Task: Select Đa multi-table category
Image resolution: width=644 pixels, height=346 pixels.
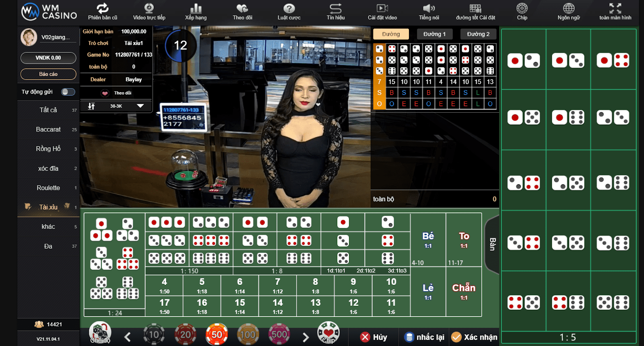Action: click(48, 246)
